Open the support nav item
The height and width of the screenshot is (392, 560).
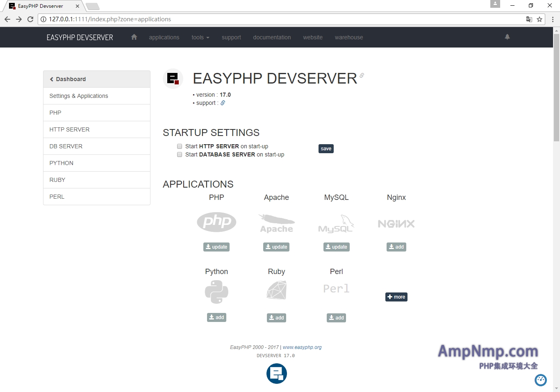coord(231,37)
